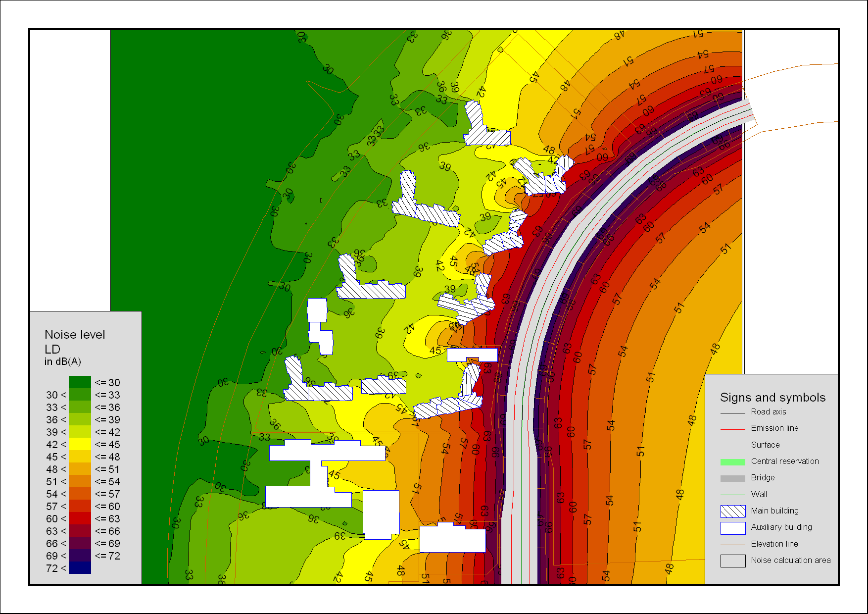Screen dimensions: 868x614
Task: Select the <= 72 noise level swatch
Action: pyautogui.click(x=80, y=556)
